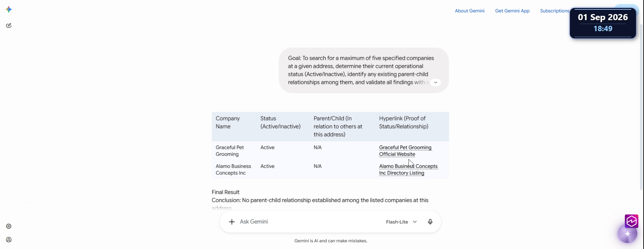Image resolution: width=644 pixels, height=249 pixels.
Task: Open the account profile icon
Action: (9, 240)
